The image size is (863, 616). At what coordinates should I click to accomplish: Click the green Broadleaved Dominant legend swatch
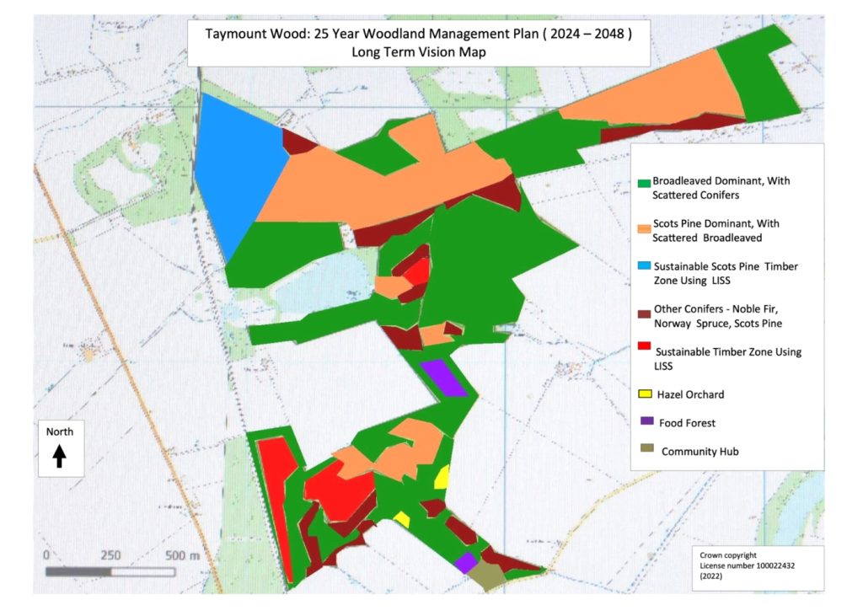tap(644, 184)
